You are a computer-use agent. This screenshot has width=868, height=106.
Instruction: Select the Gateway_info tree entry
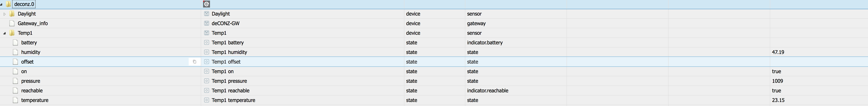pyautogui.click(x=33, y=23)
